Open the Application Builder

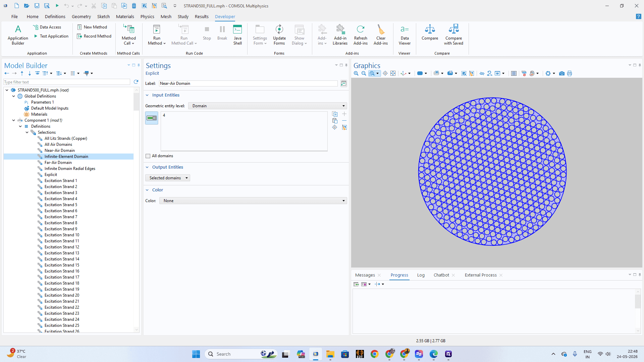pyautogui.click(x=18, y=35)
